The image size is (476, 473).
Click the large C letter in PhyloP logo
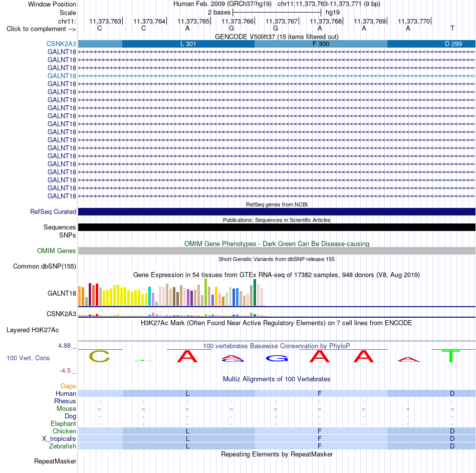click(99, 356)
